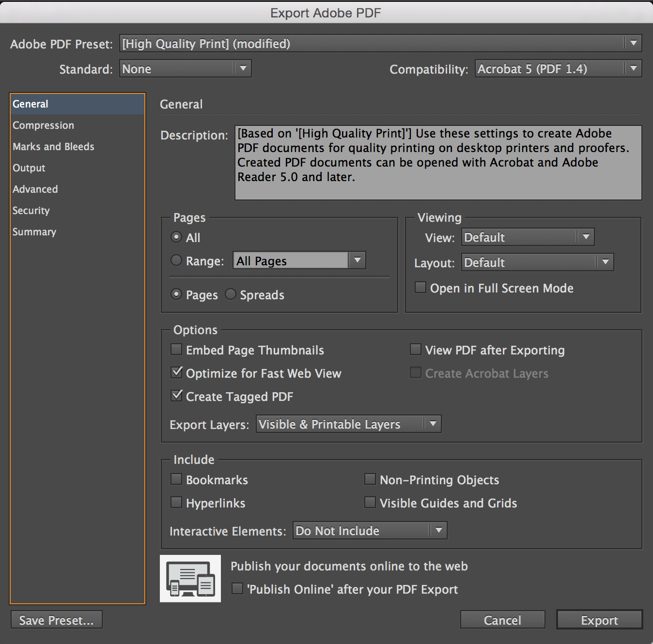
Task: Go to the Security section
Action: (31, 211)
